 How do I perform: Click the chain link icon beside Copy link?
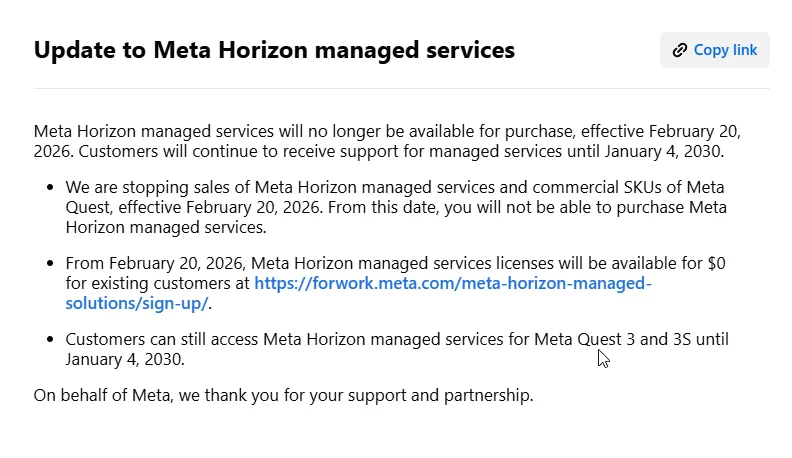(x=680, y=50)
